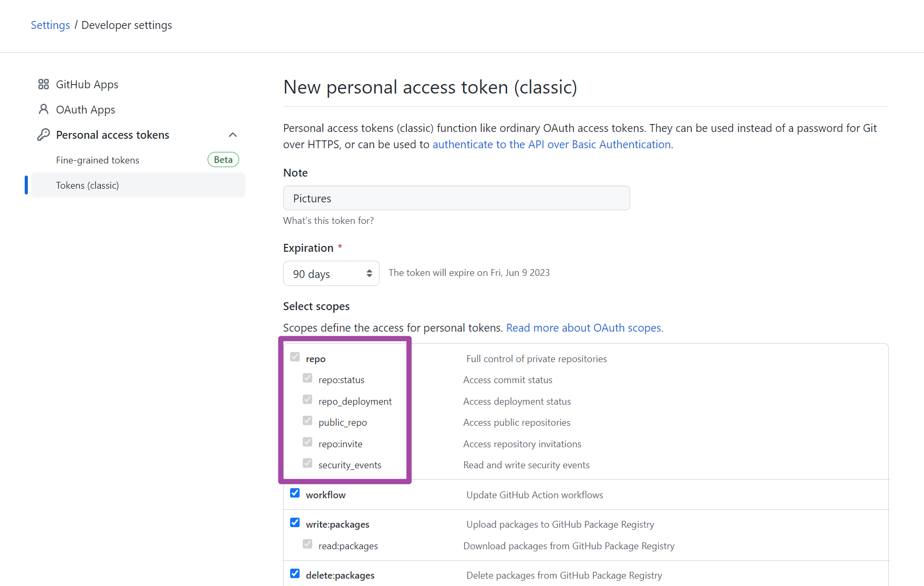Toggle the repo scope checkbox
This screenshot has height=586, width=924.
point(295,357)
